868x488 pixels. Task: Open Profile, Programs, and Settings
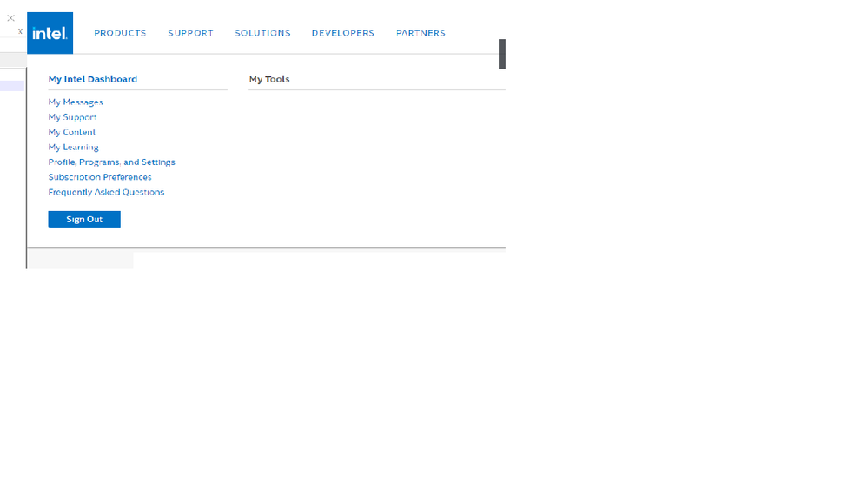(x=111, y=162)
